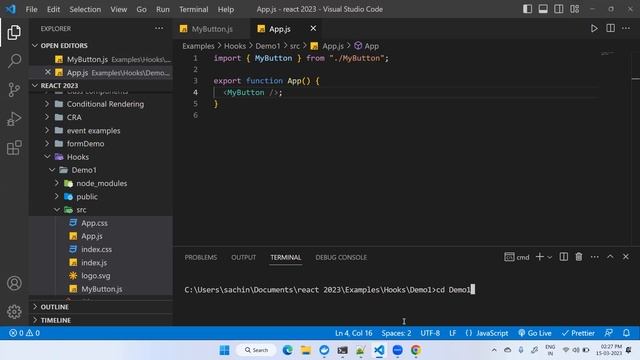This screenshot has width=640, height=360.
Task: Open the Terminal menu
Action: coord(193,9)
